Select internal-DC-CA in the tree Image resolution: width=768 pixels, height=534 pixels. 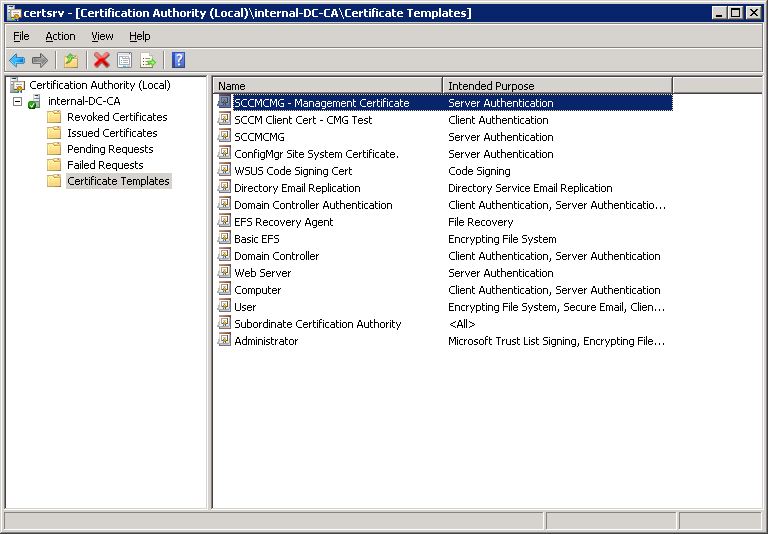click(84, 101)
